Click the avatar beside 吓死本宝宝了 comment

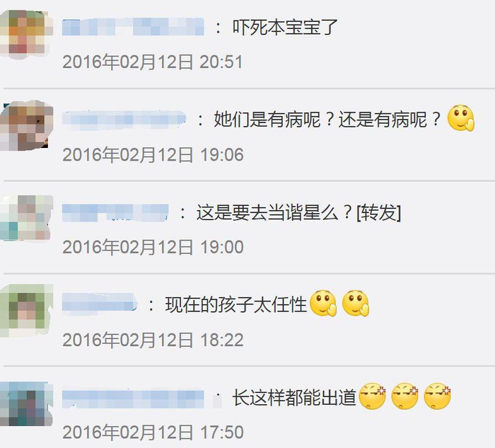(26, 34)
